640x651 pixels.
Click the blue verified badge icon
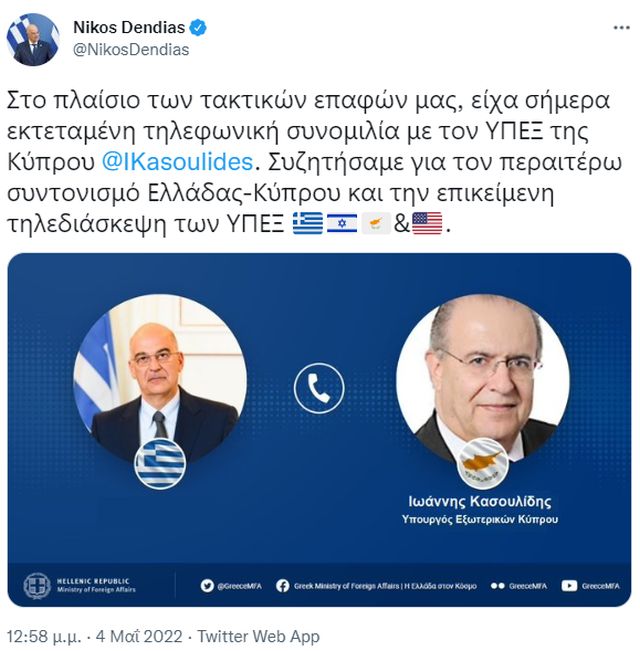[198, 28]
